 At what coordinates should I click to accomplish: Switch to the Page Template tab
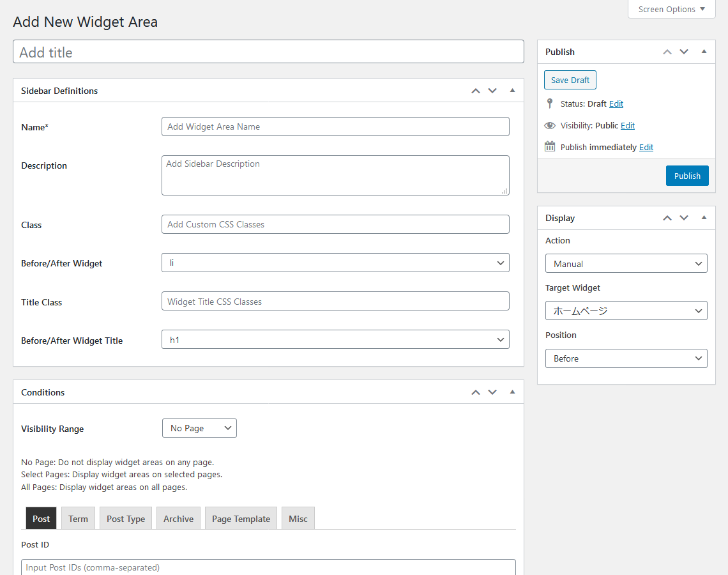tap(241, 518)
